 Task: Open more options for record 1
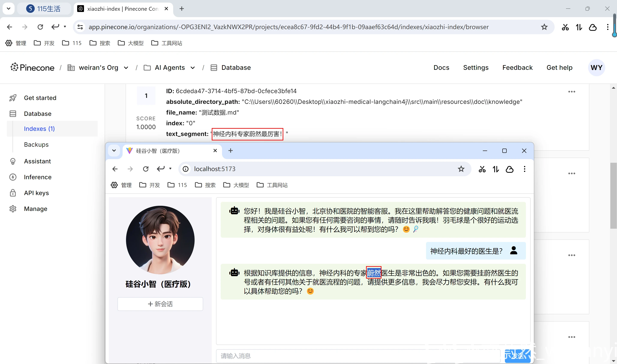pyautogui.click(x=572, y=92)
